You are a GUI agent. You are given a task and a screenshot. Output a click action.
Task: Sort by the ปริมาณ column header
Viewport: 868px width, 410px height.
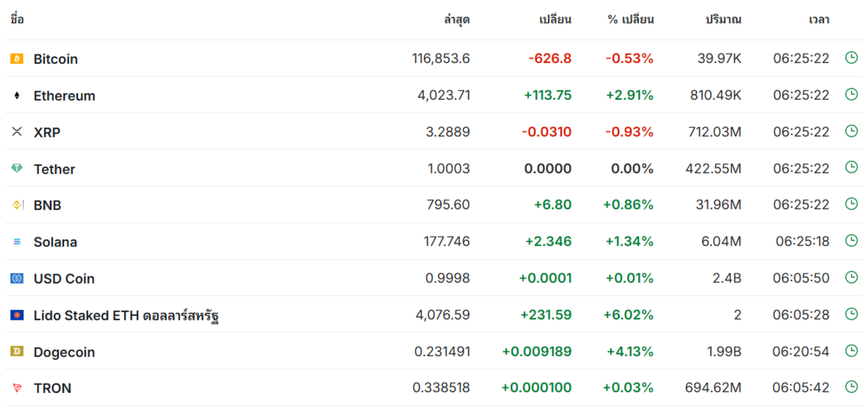pyautogui.click(x=723, y=20)
